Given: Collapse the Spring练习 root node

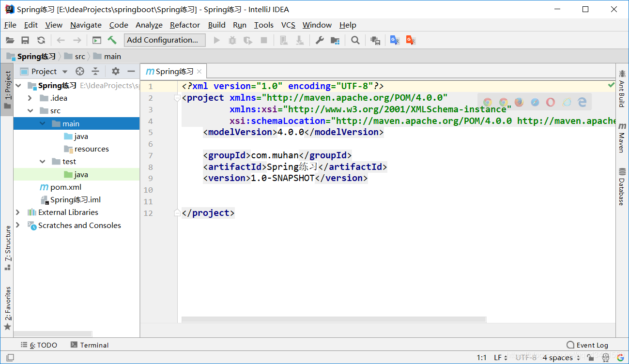Looking at the screenshot, I should point(18,85).
